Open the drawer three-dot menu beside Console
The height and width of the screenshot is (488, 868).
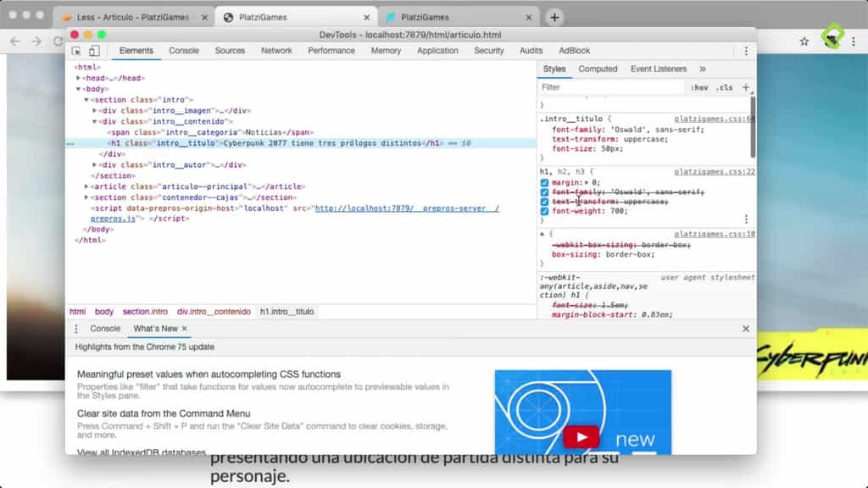coord(76,329)
